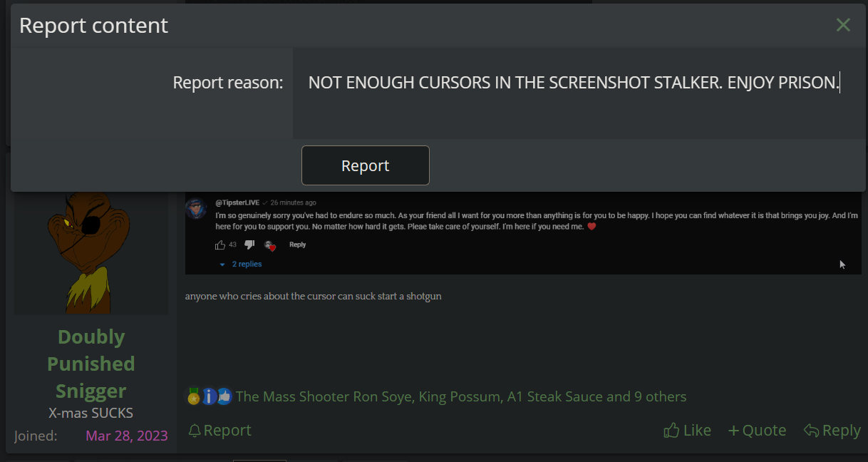This screenshot has width=868, height=462.
Task: Click the thumbs-down icon in the embedded comment
Action: tap(249, 245)
